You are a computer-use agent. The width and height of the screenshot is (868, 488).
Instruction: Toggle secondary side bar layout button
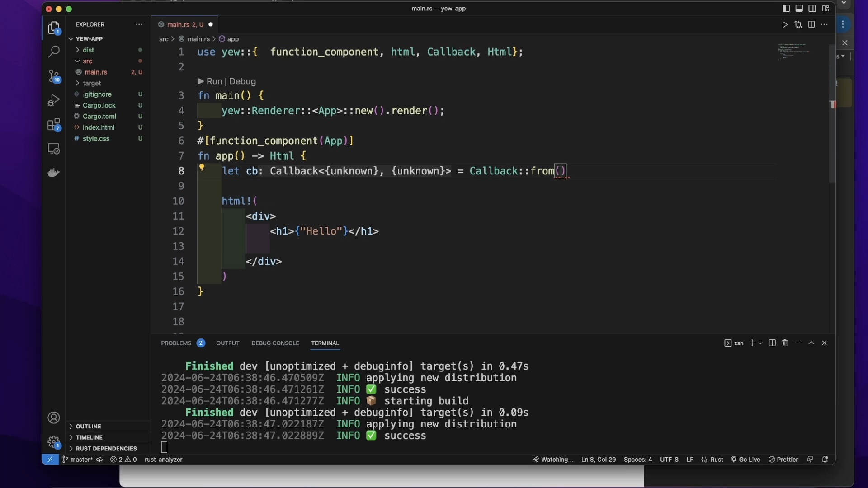pos(812,9)
